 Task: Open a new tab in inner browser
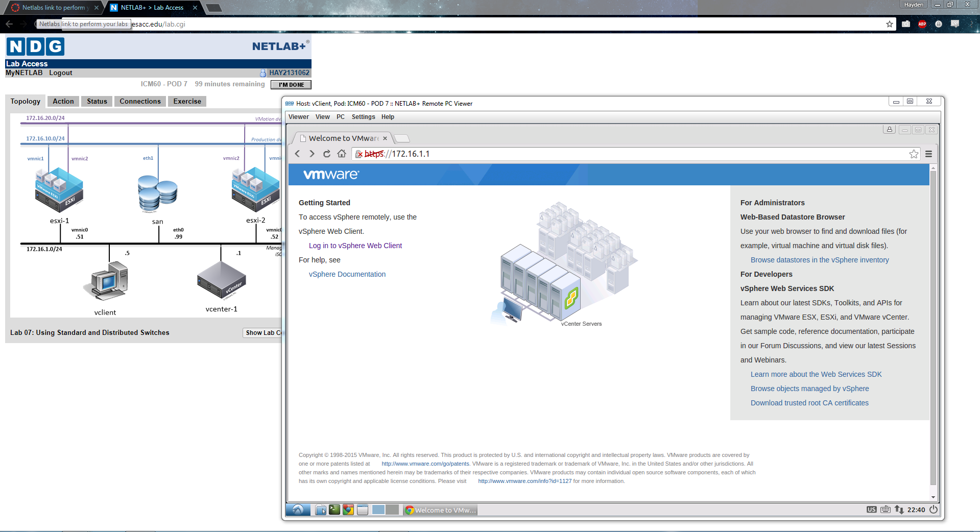(x=403, y=138)
